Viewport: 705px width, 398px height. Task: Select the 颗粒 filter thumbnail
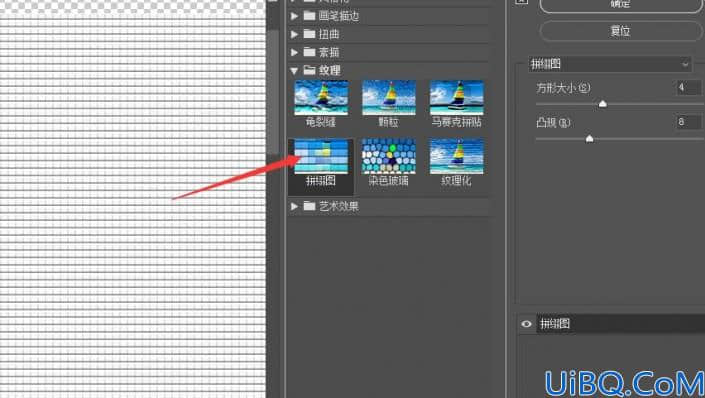[x=389, y=98]
